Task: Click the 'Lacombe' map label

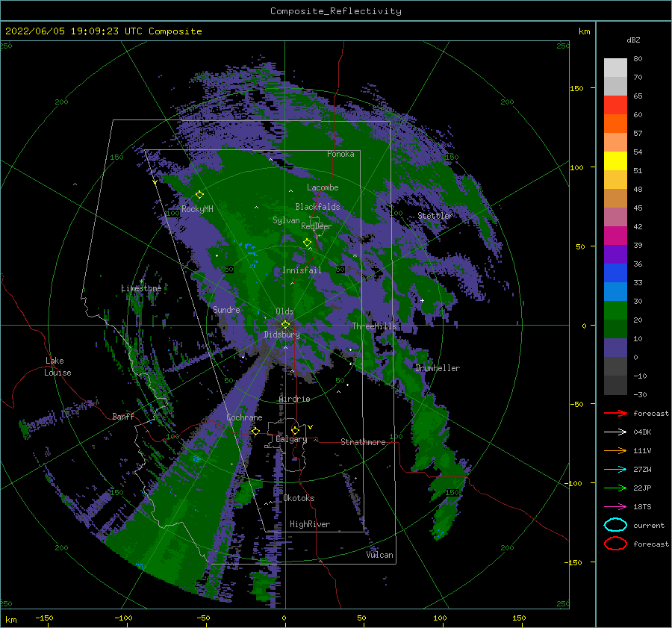Action: [323, 187]
